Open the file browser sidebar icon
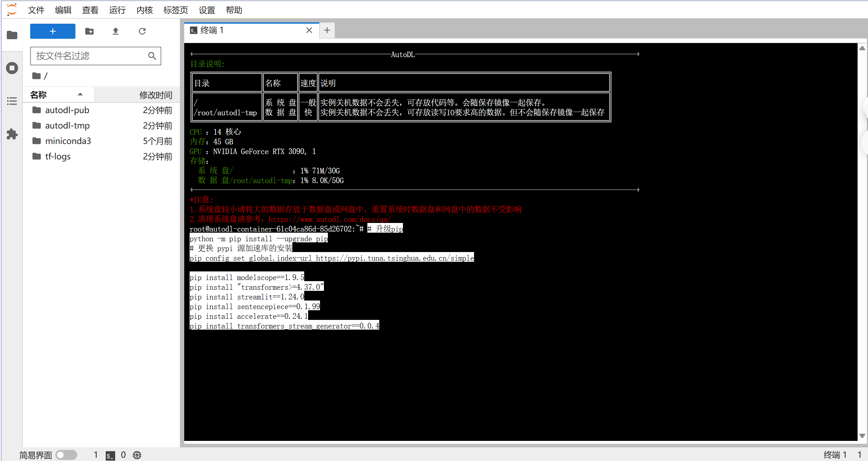This screenshot has width=868, height=461. click(x=12, y=35)
